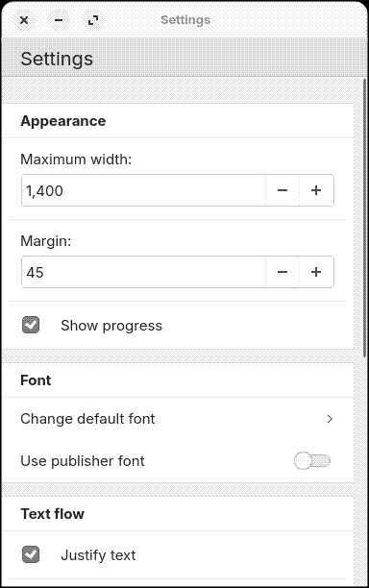369x588 pixels.
Task: Click the Settings title bar text
Action: (x=185, y=20)
